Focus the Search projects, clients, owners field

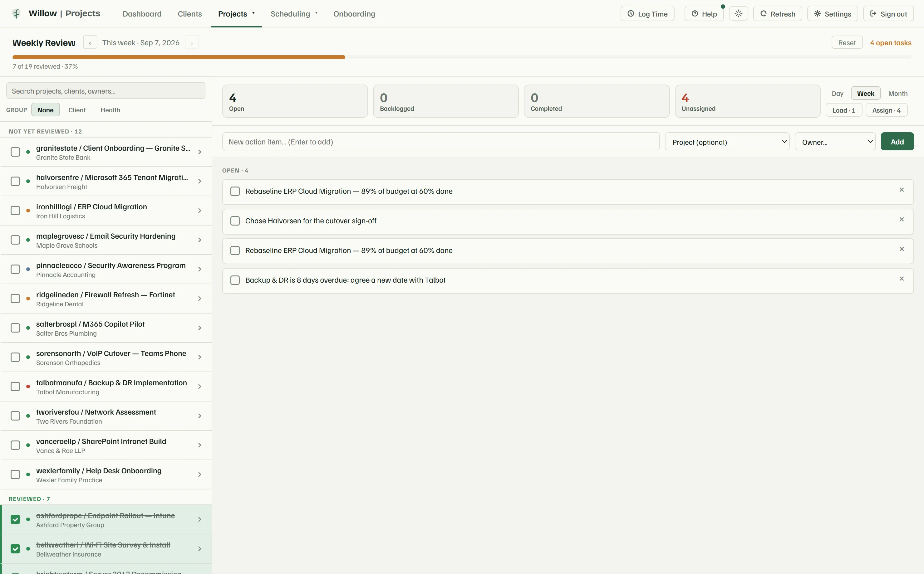[106, 91]
